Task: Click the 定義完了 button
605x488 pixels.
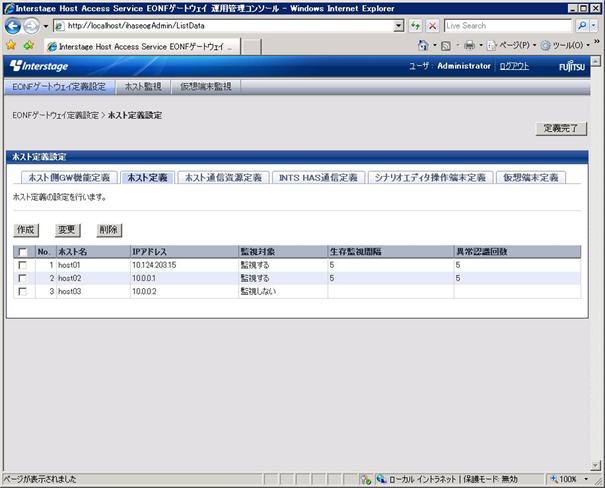Action: coord(561,128)
